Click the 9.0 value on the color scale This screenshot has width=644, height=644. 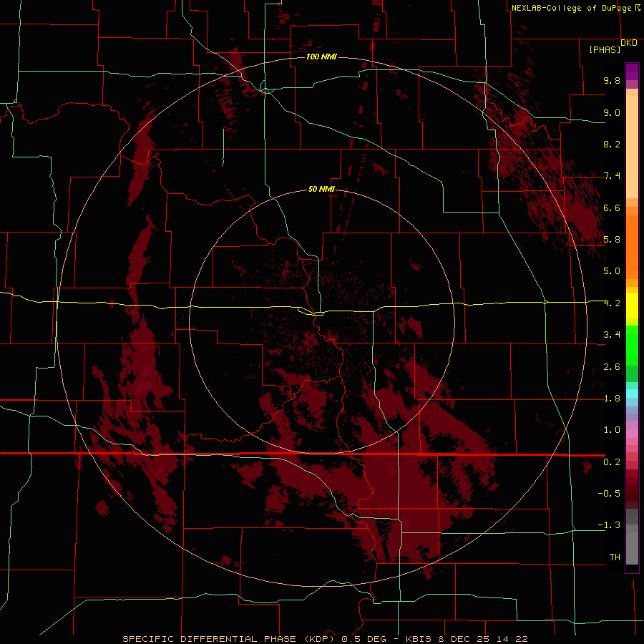point(612,112)
